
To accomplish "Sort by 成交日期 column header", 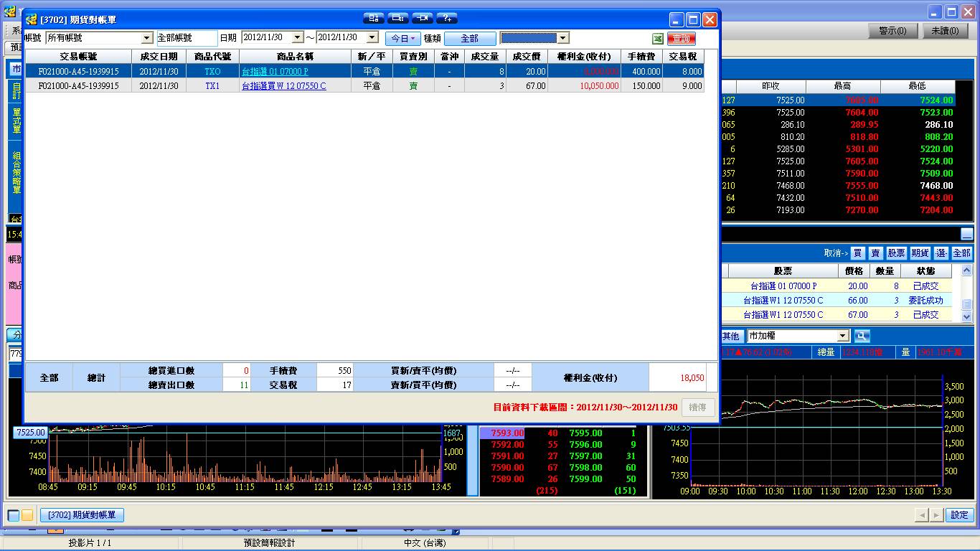I will [x=159, y=57].
